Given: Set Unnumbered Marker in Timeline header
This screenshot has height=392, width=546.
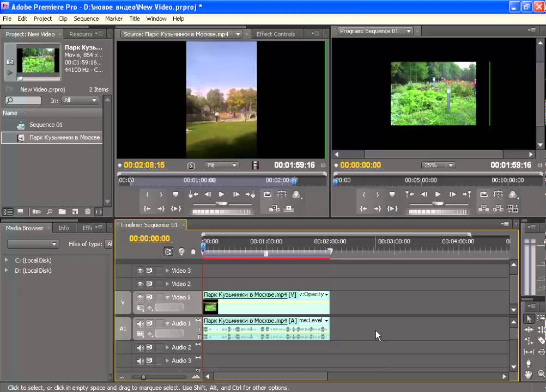Looking at the screenshot, I should 193,252.
